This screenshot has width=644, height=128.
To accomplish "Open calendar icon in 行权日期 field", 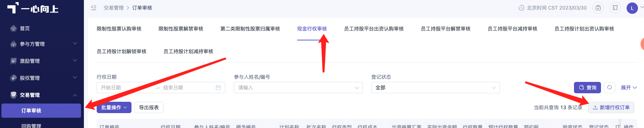I will pos(218,88).
